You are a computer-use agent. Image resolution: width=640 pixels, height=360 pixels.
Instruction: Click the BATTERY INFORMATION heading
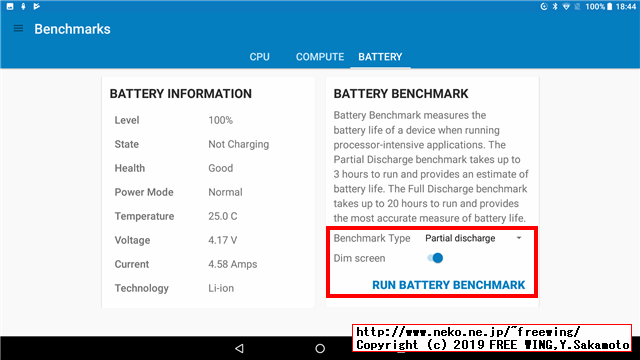click(x=181, y=93)
